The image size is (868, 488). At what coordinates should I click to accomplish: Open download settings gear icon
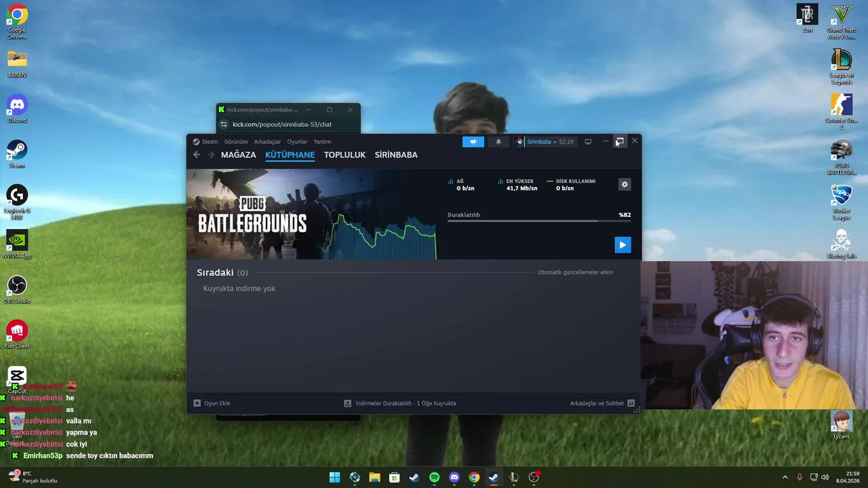[625, 184]
